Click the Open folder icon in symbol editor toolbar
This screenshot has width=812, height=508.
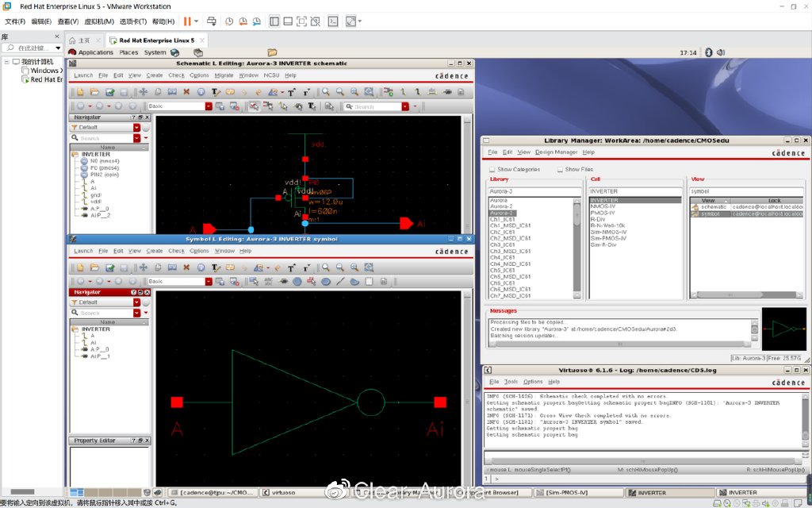pyautogui.click(x=94, y=267)
